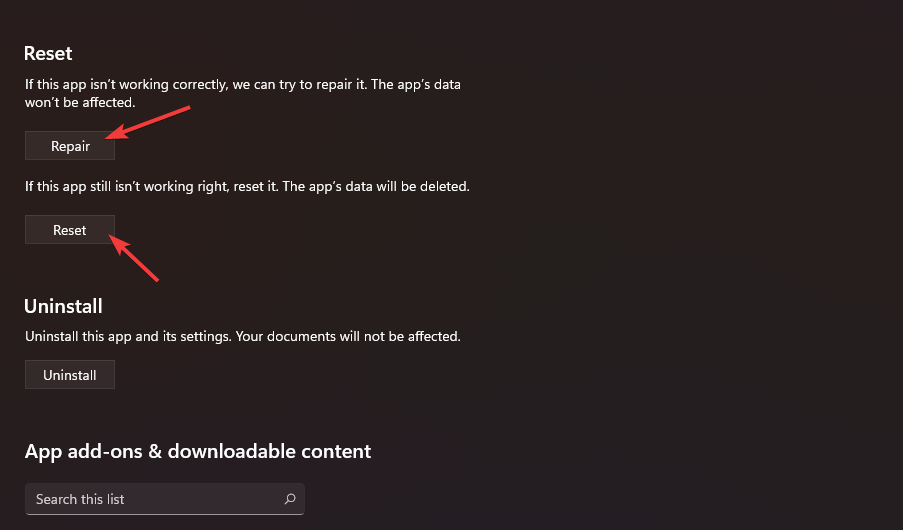This screenshot has height=530, width=903.
Task: Click the 'Search this list' placeholder text
Action: pyautogui.click(x=80, y=499)
